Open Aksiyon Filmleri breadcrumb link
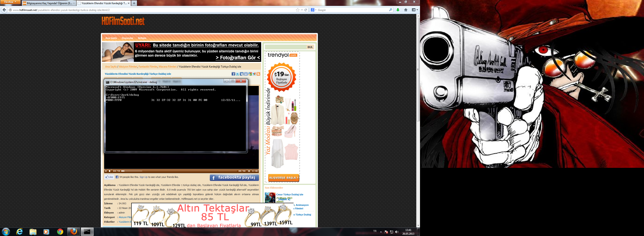This screenshot has height=236, width=644. pos(128,67)
